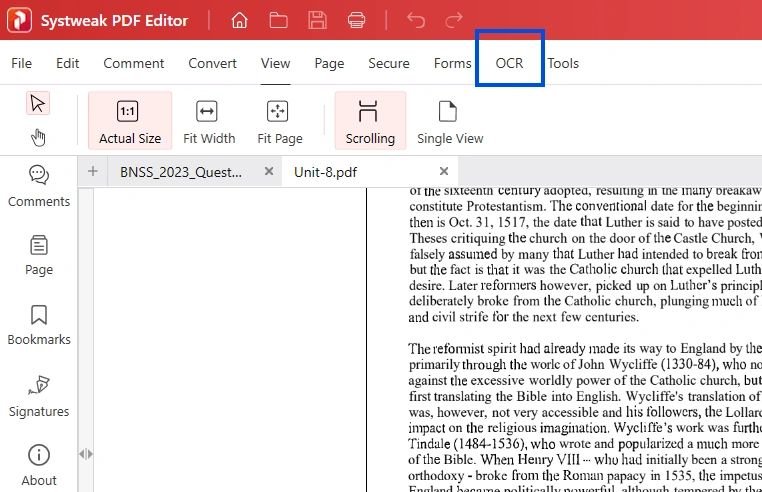Select the arrow cursor tool
This screenshot has width=762, height=492.
pos(39,103)
